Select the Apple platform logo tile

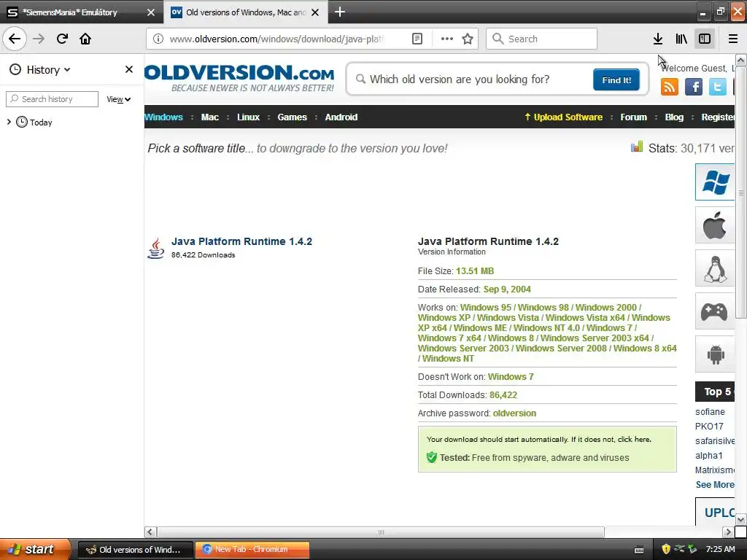point(715,225)
